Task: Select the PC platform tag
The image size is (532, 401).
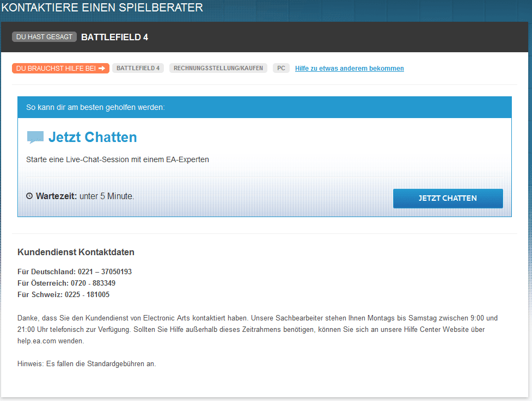Action: tap(281, 68)
